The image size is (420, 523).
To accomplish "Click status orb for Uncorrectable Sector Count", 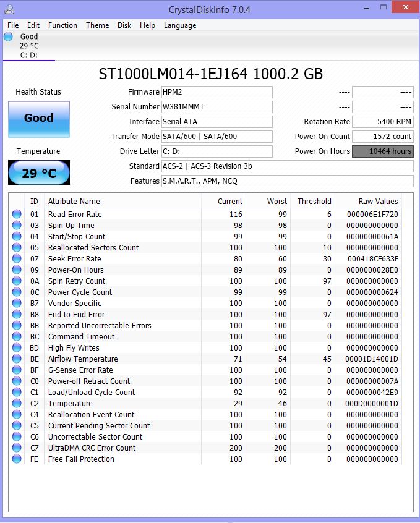I will [17, 436].
